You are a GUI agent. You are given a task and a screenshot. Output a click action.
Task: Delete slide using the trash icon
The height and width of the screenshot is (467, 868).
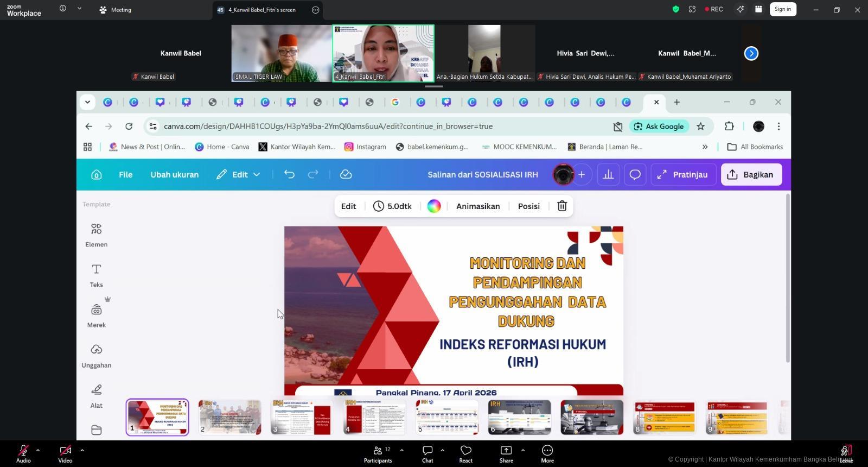point(562,206)
